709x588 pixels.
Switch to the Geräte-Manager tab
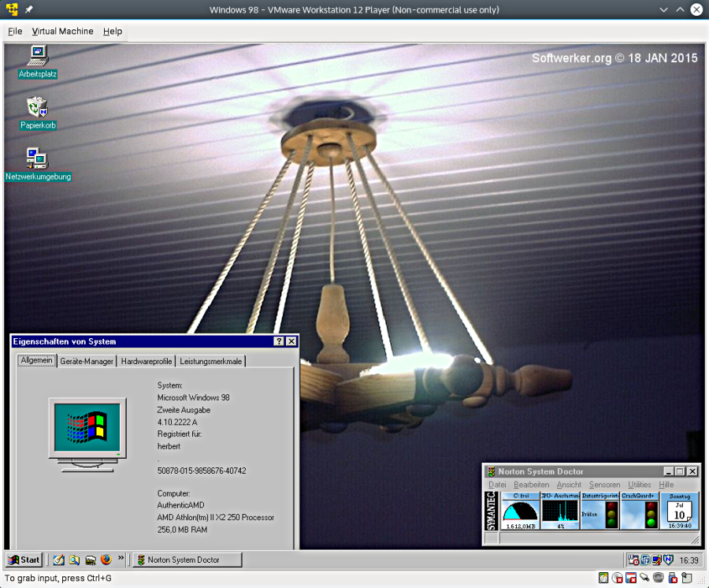[87, 361]
